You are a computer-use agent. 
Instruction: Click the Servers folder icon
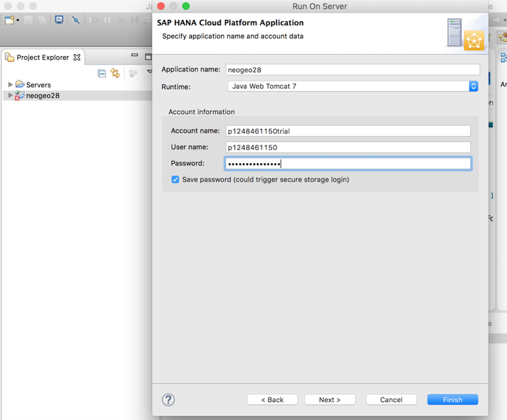click(x=20, y=84)
